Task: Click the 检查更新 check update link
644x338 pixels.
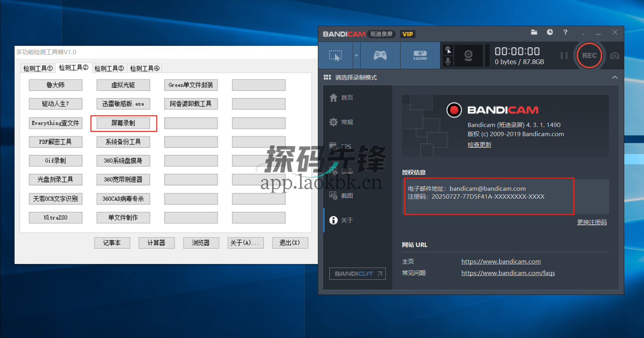Action: click(x=480, y=145)
